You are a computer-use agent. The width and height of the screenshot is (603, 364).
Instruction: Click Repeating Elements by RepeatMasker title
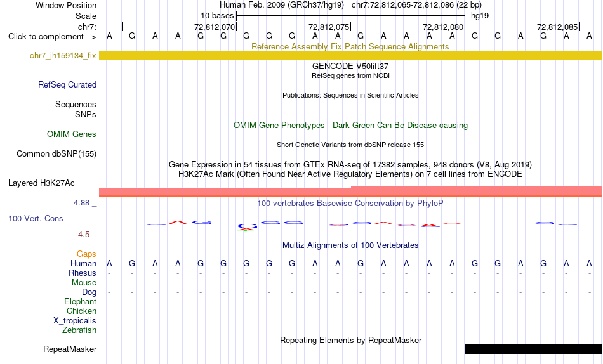click(x=351, y=340)
